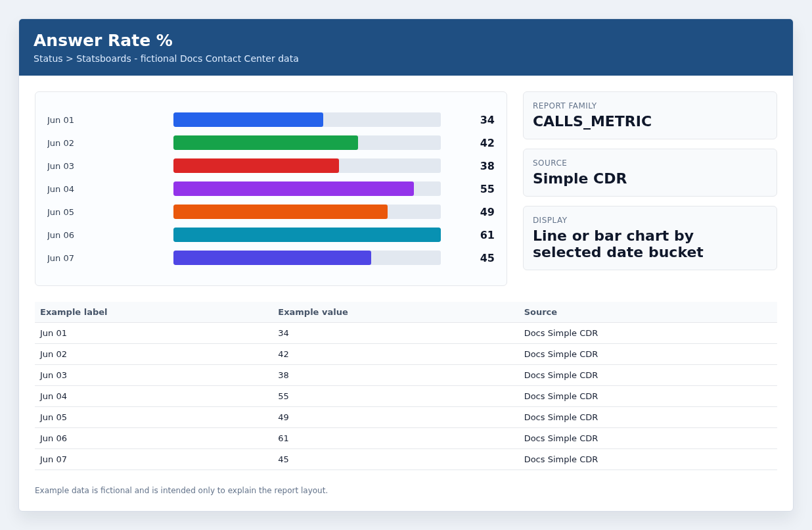The width and height of the screenshot is (812, 530).
Task: Click the Example value column header
Action: 313,312
